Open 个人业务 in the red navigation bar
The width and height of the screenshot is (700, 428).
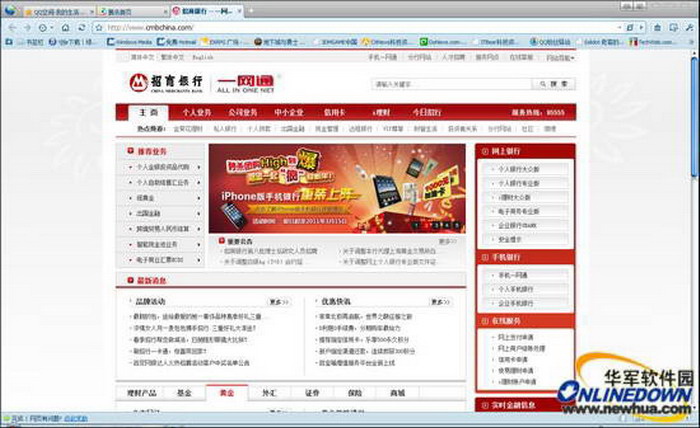pos(196,112)
